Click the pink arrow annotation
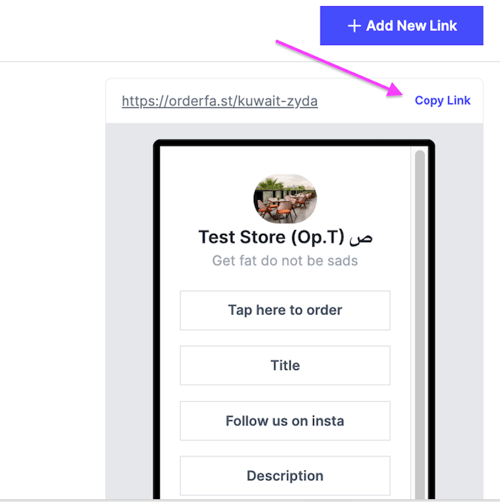Screen dimensions: 500x502 339,68
